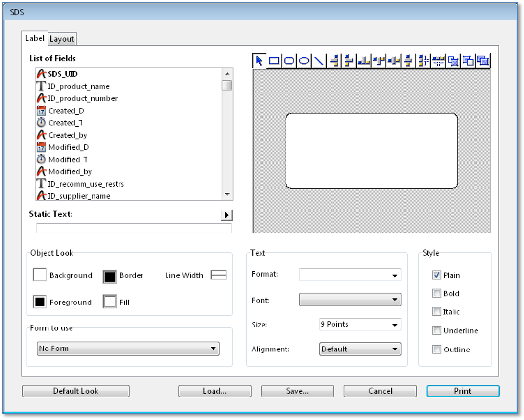
Task: Select the rectangle drawing tool
Action: tap(274, 61)
